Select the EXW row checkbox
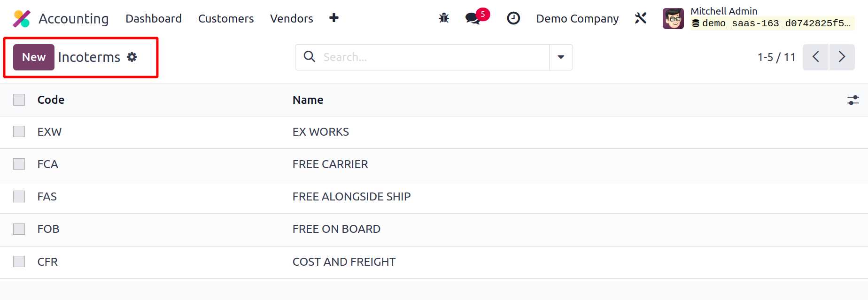868x300 pixels. [x=19, y=131]
